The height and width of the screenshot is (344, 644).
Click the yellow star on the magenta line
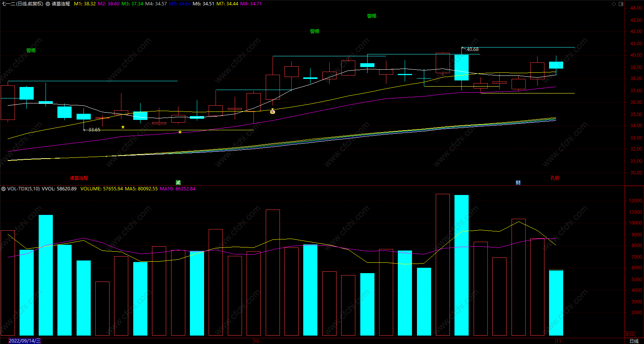[180, 132]
